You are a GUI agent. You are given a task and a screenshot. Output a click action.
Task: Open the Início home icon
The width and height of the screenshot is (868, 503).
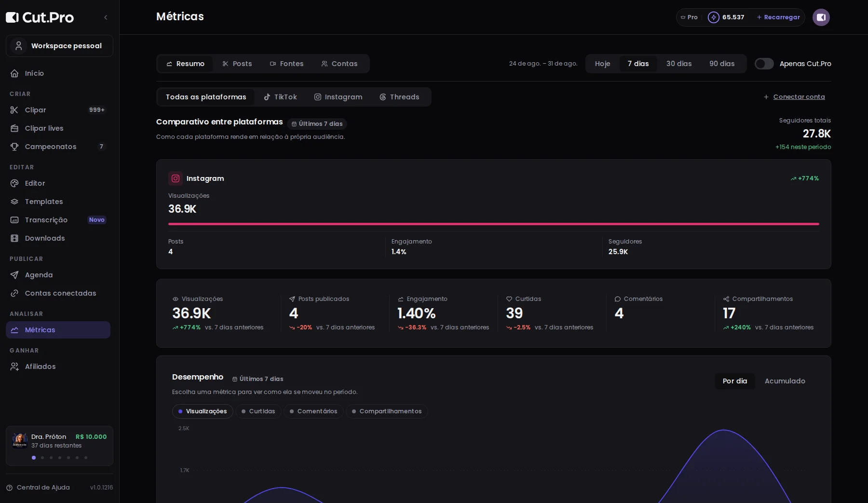(x=14, y=73)
